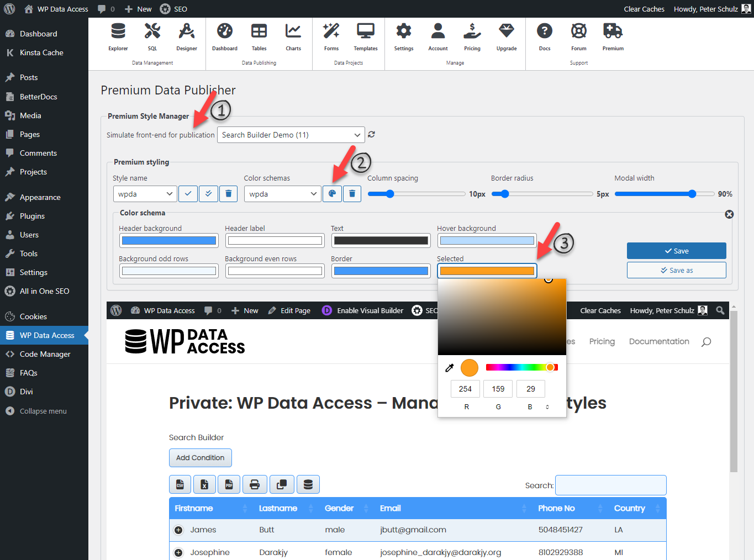This screenshot has width=754, height=560.
Task: Open the Explorer data tool
Action: point(118,37)
